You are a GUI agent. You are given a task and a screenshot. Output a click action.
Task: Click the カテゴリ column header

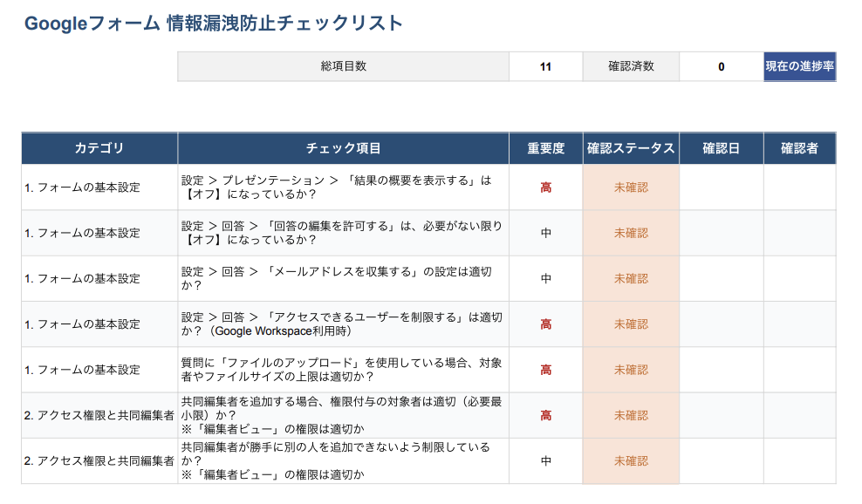coord(99,148)
